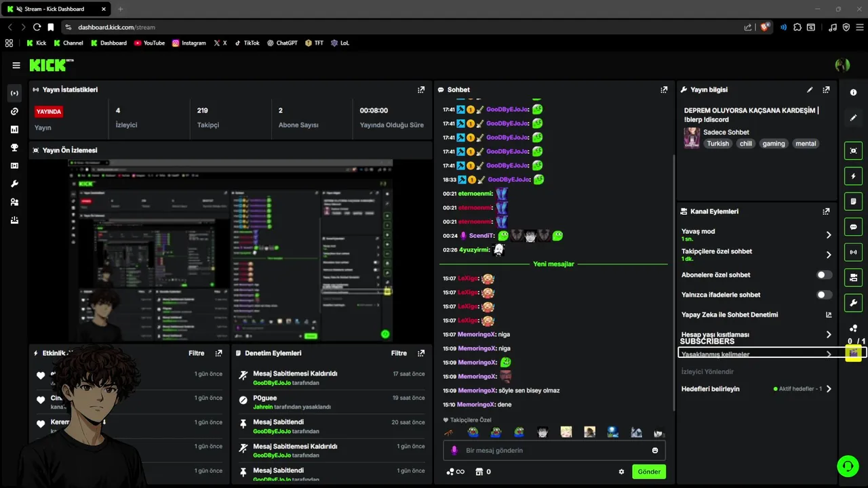Click the info icon in right toolbar
868x488 pixels.
(x=853, y=93)
